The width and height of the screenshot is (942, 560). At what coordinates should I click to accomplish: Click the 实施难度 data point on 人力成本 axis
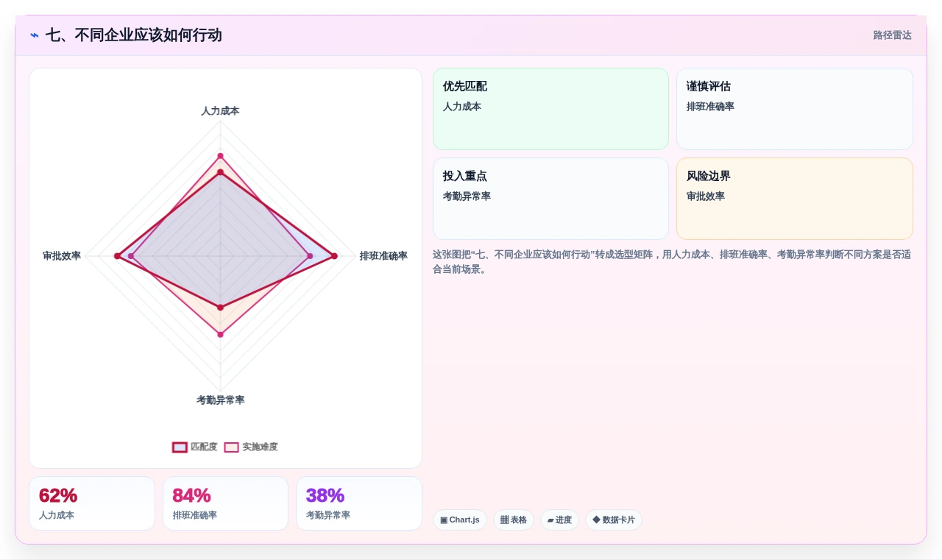click(x=220, y=156)
